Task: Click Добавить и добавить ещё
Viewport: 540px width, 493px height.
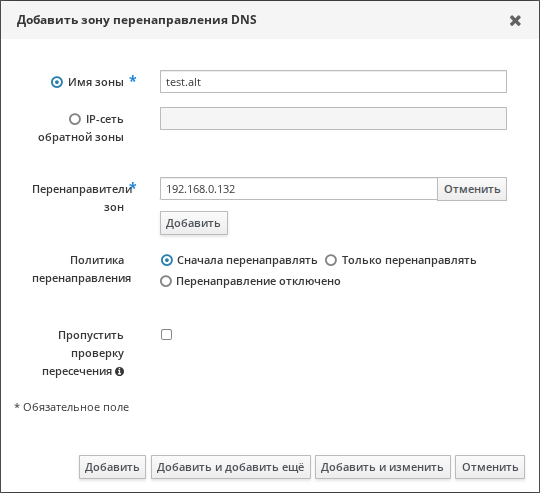Action: coord(231,467)
